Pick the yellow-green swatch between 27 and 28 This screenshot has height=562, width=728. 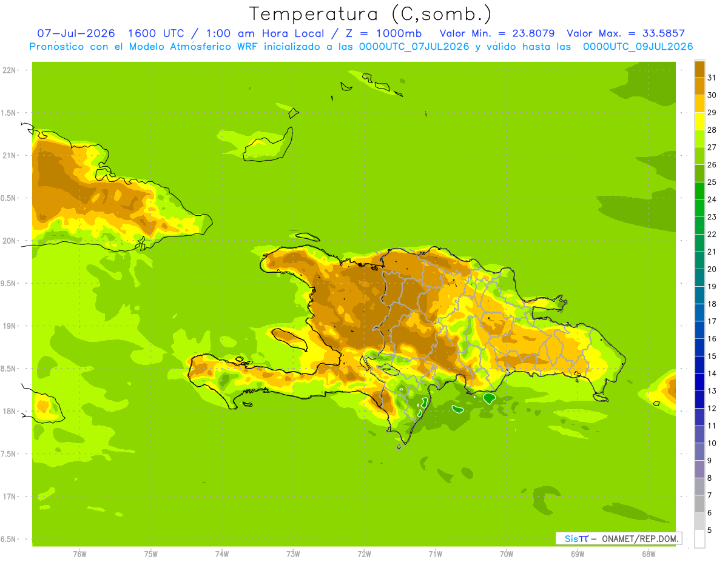pyautogui.click(x=699, y=138)
